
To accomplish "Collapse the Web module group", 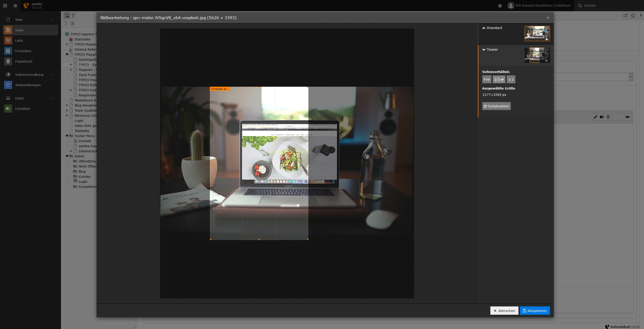I will pyautogui.click(x=53, y=20).
